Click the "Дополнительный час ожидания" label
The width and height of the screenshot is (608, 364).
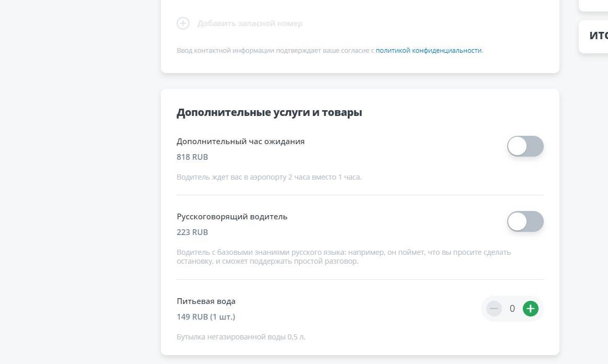240,142
